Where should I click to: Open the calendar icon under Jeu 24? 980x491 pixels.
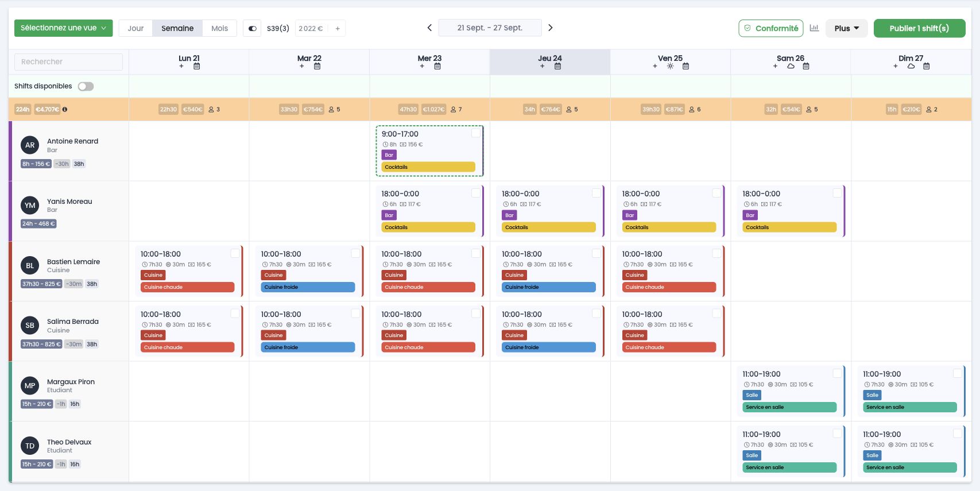[557, 66]
